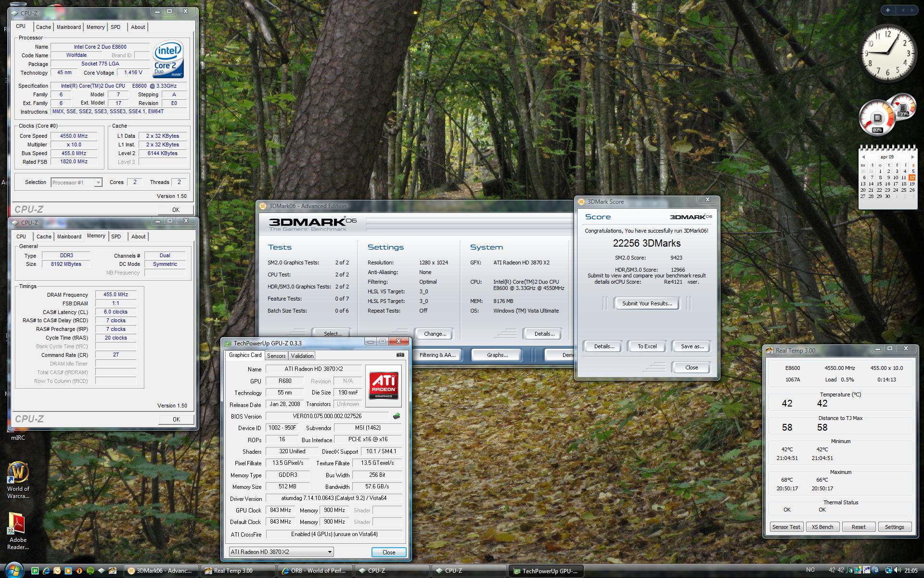Click the yellow envelope Quick Launch icon
924x578 pixels.
click(x=57, y=571)
